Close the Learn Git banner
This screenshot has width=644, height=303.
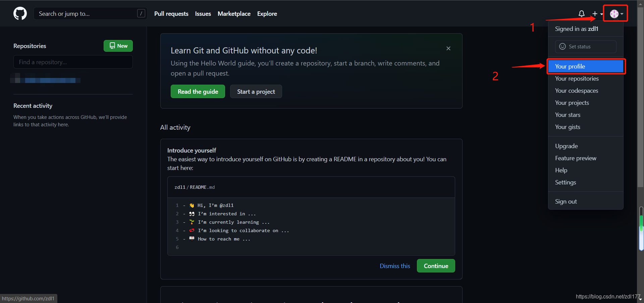pyautogui.click(x=448, y=48)
